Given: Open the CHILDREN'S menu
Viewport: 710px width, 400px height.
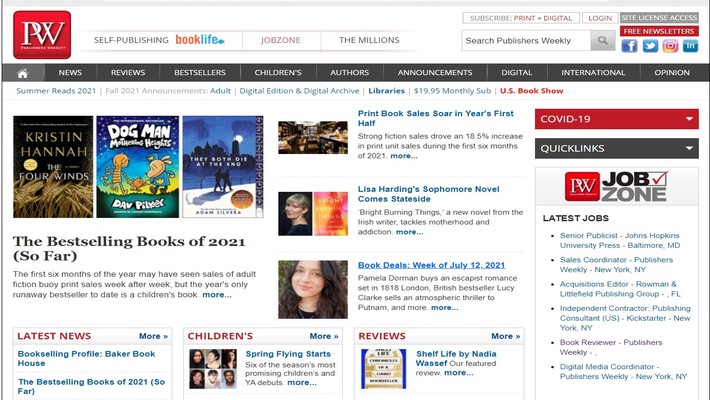Looking at the screenshot, I should tap(278, 72).
